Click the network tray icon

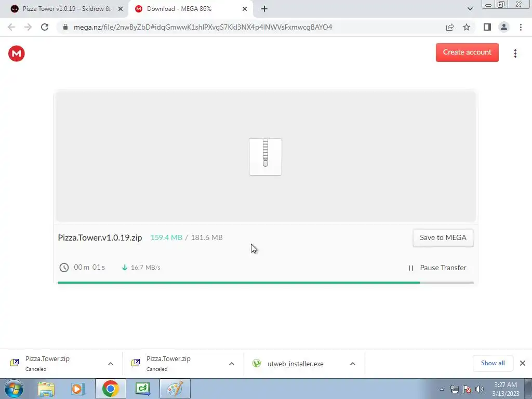tap(454, 389)
